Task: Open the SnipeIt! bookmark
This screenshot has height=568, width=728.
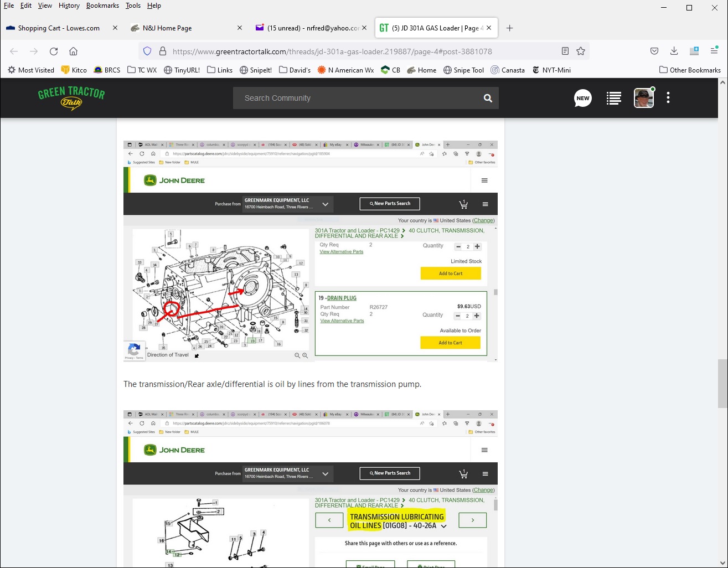Action: coord(256,70)
